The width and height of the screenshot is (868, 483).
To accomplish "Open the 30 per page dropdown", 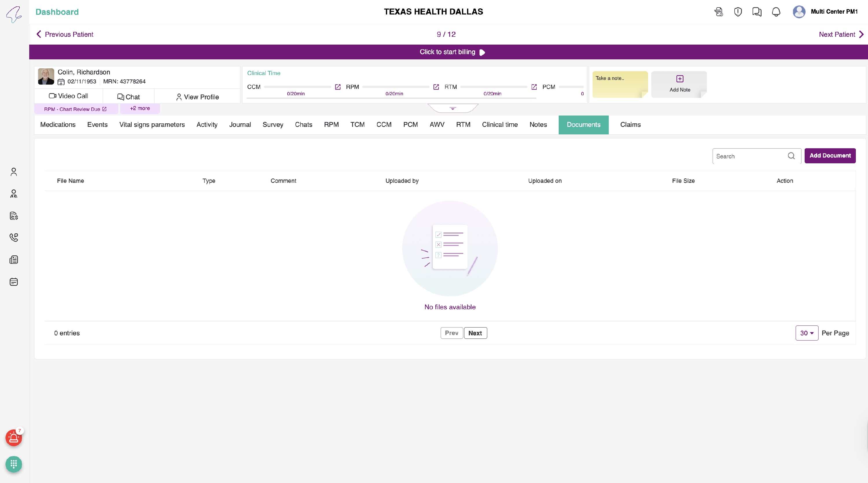I will point(806,333).
